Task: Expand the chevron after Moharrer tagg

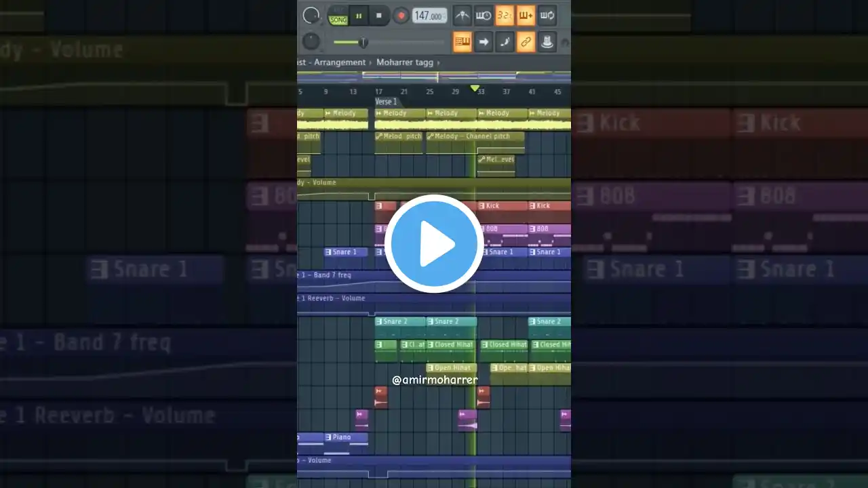Action: pyautogui.click(x=438, y=62)
